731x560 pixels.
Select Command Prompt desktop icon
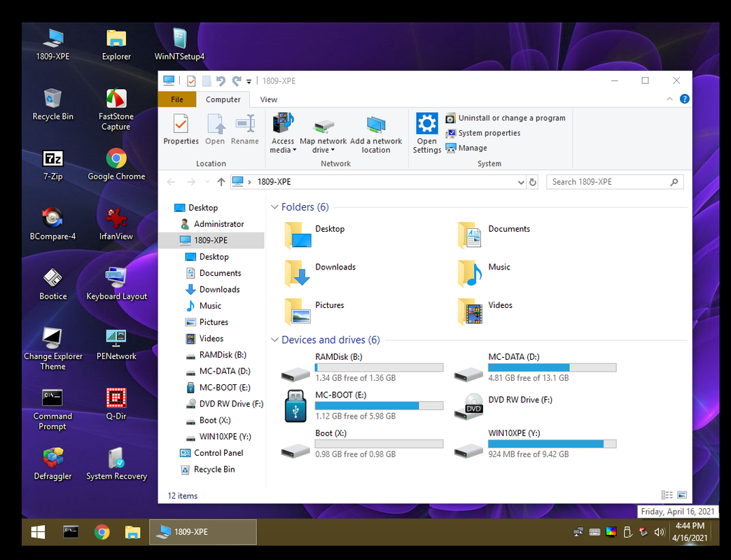coord(53,409)
